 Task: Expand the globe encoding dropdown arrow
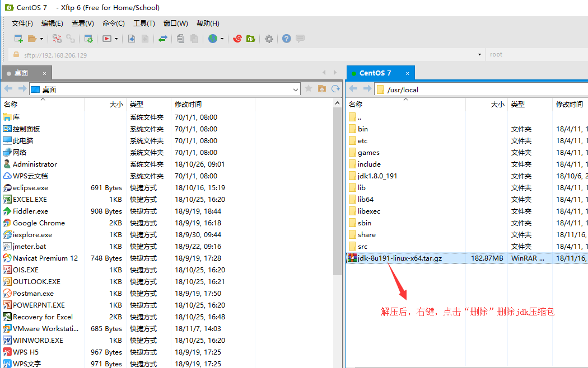pyautogui.click(x=222, y=39)
